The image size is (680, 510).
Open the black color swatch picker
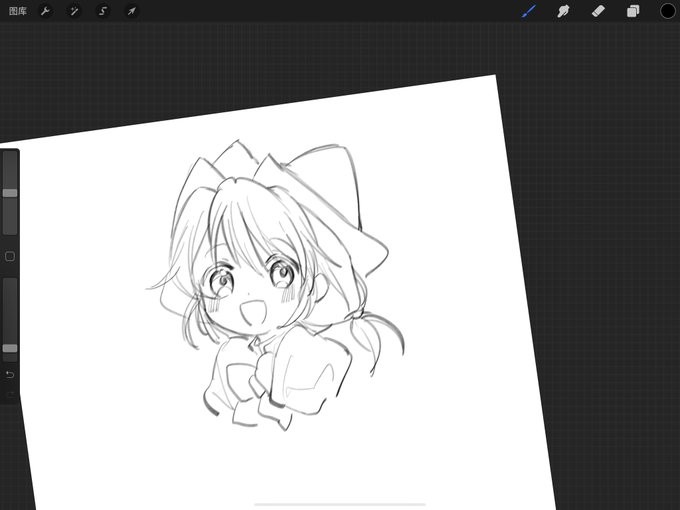pos(668,11)
